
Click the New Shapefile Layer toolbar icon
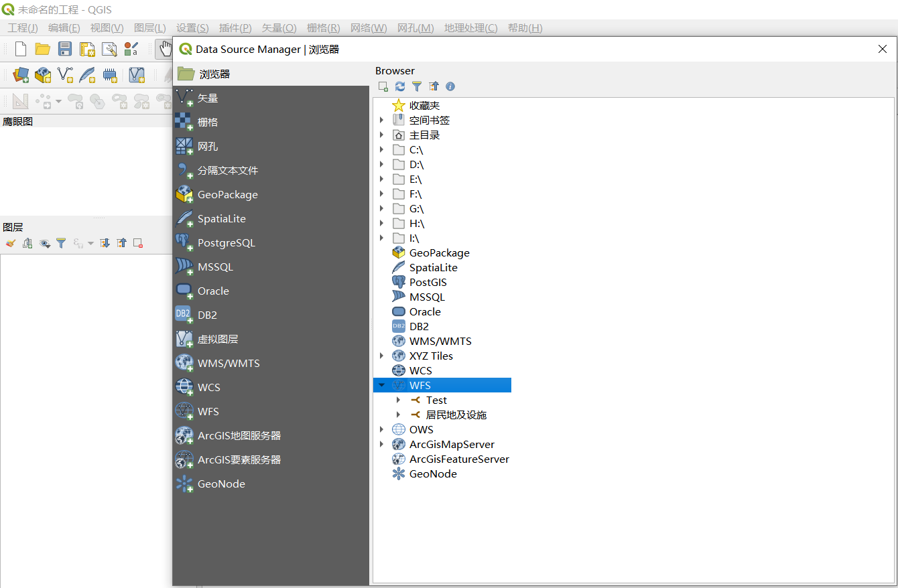click(65, 75)
